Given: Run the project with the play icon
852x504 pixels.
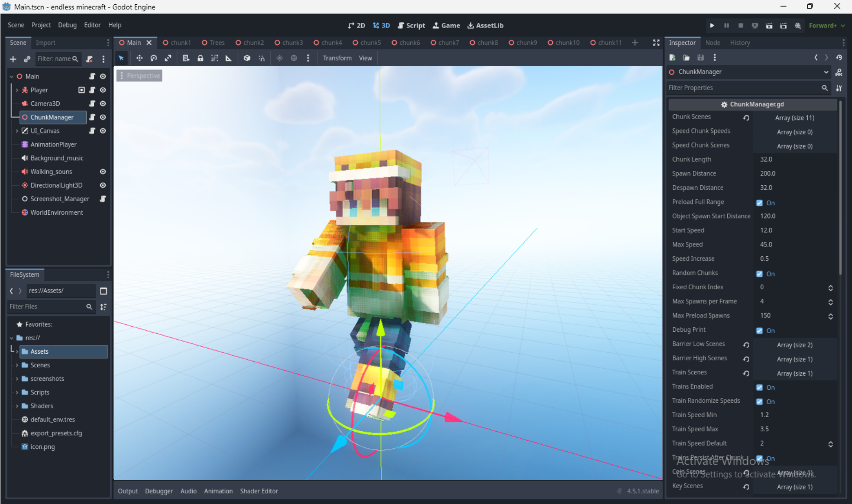Looking at the screenshot, I should click(x=712, y=26).
